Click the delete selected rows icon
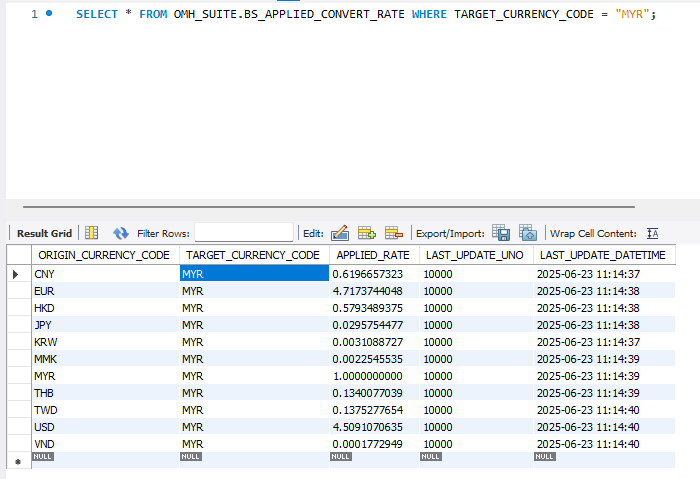Viewport: 700px width, 479px height. pos(393,233)
